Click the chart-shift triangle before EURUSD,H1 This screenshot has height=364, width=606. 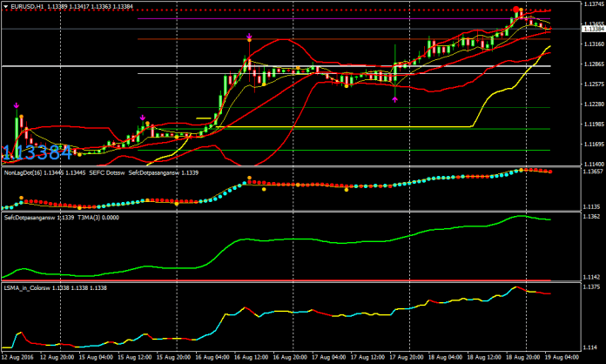tap(6, 5)
